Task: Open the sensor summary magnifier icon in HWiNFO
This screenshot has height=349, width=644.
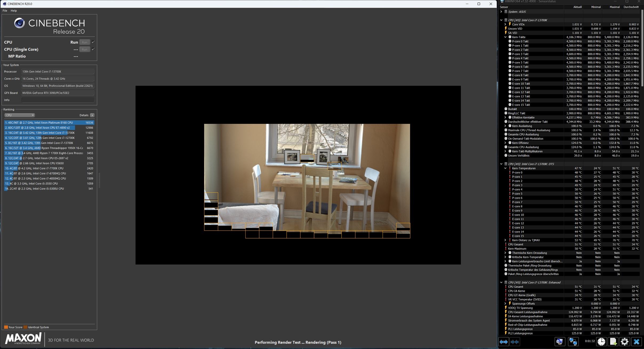Action: 560,342
